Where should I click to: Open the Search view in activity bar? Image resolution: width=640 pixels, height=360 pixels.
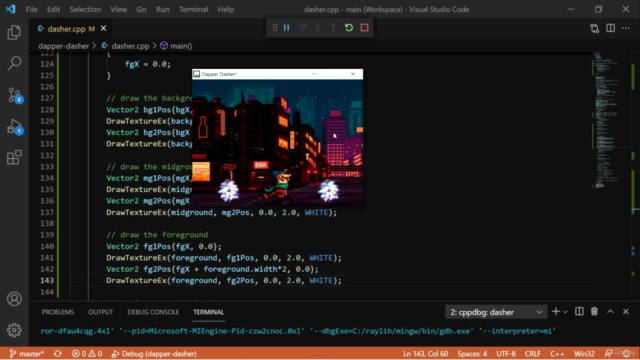point(14,63)
